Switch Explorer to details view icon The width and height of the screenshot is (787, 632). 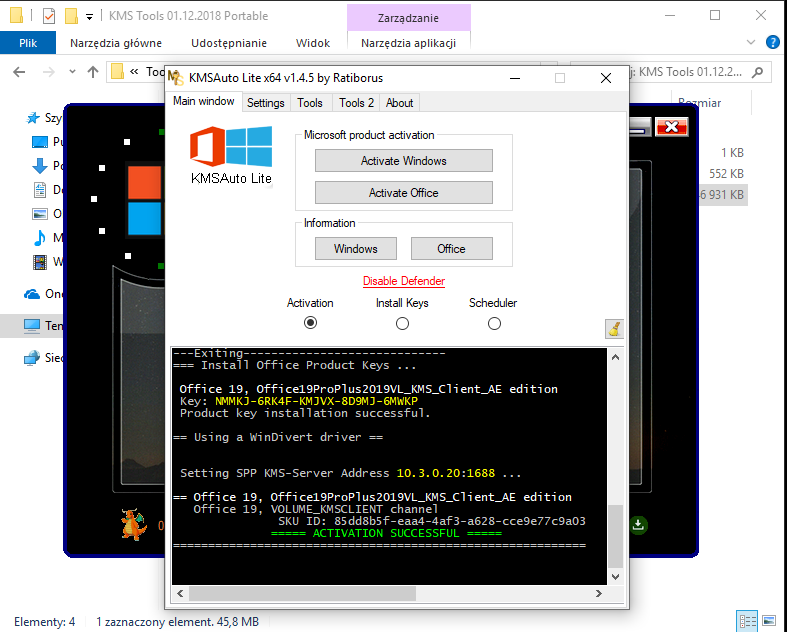[x=748, y=621]
